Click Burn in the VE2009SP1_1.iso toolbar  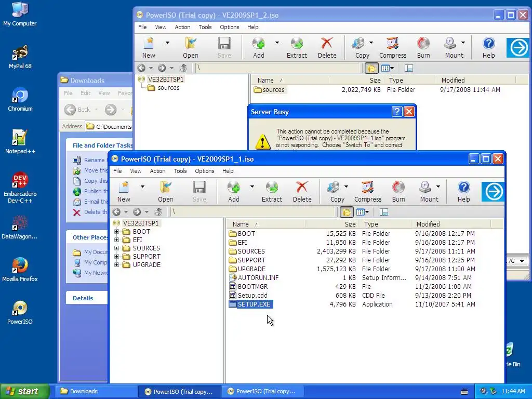(398, 191)
